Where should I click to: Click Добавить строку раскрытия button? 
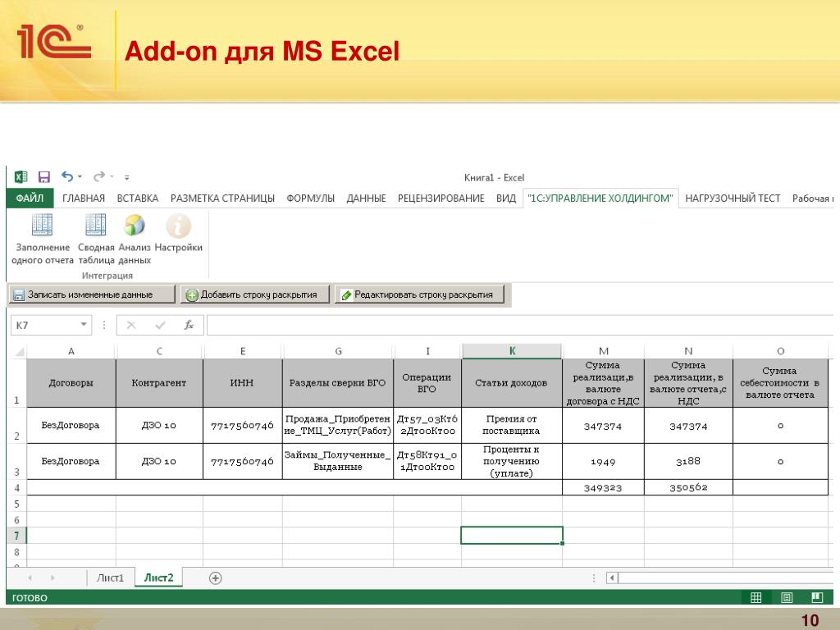pos(254,294)
